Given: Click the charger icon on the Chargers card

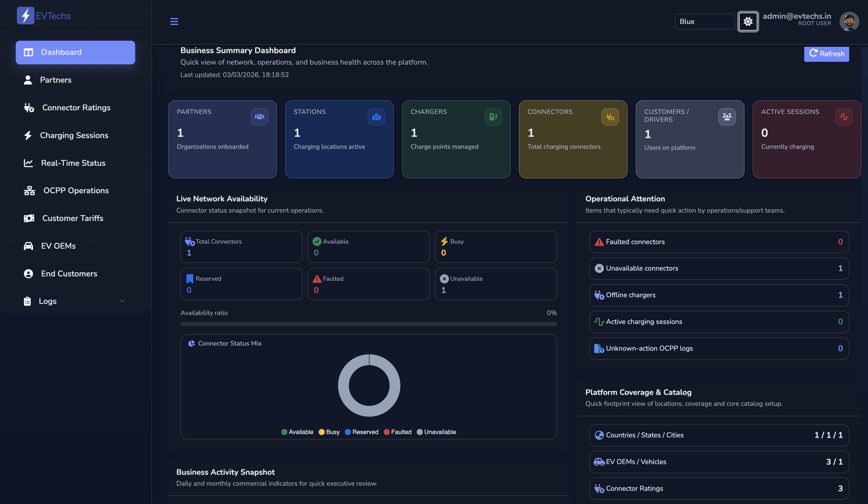Looking at the screenshot, I should pyautogui.click(x=493, y=116).
